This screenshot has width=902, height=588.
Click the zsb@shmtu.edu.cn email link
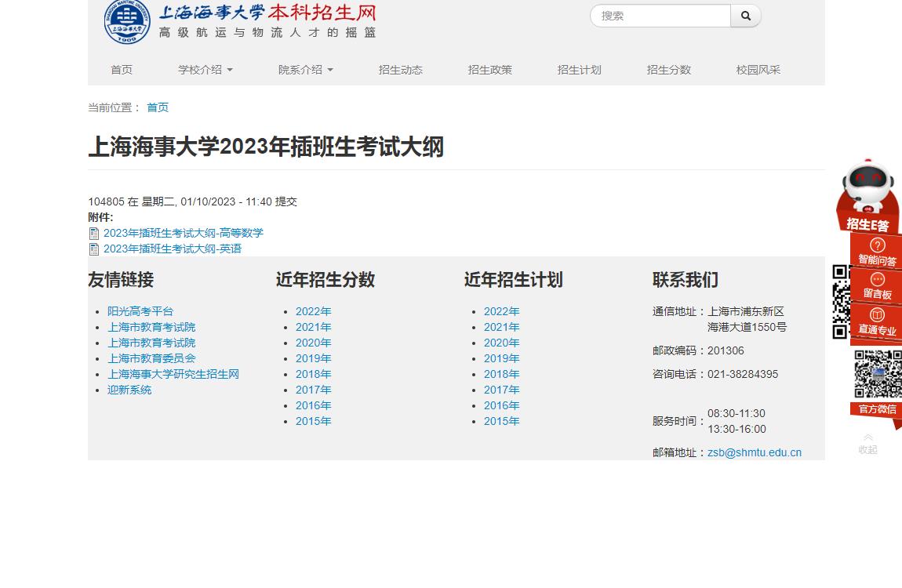[x=755, y=453]
